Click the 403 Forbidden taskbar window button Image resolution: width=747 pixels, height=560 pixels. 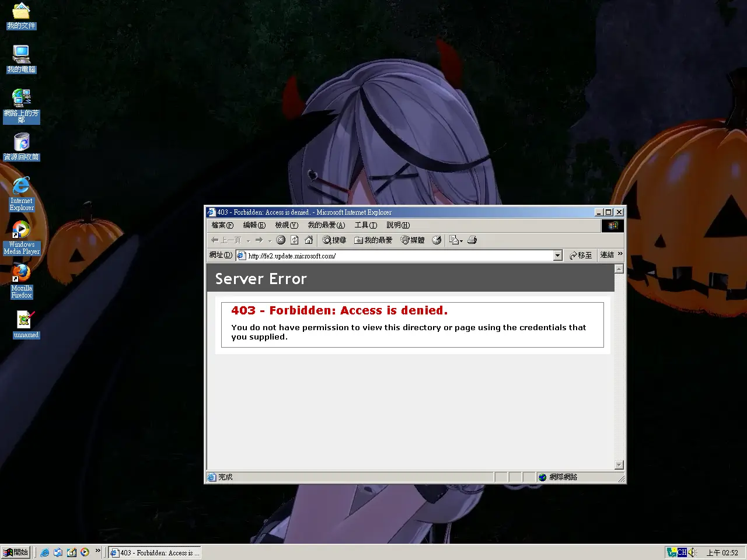click(x=155, y=552)
